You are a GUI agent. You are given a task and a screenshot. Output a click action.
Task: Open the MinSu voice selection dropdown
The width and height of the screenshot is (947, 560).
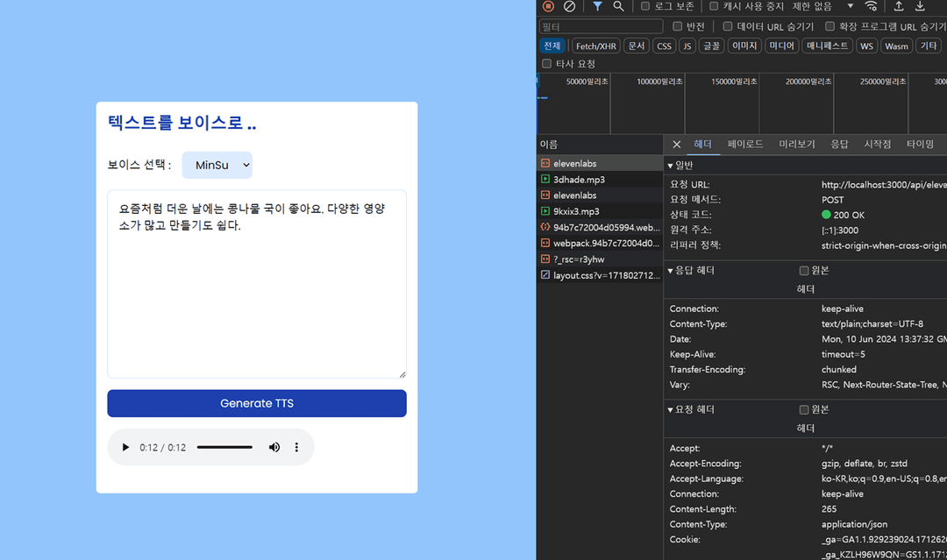(x=217, y=165)
